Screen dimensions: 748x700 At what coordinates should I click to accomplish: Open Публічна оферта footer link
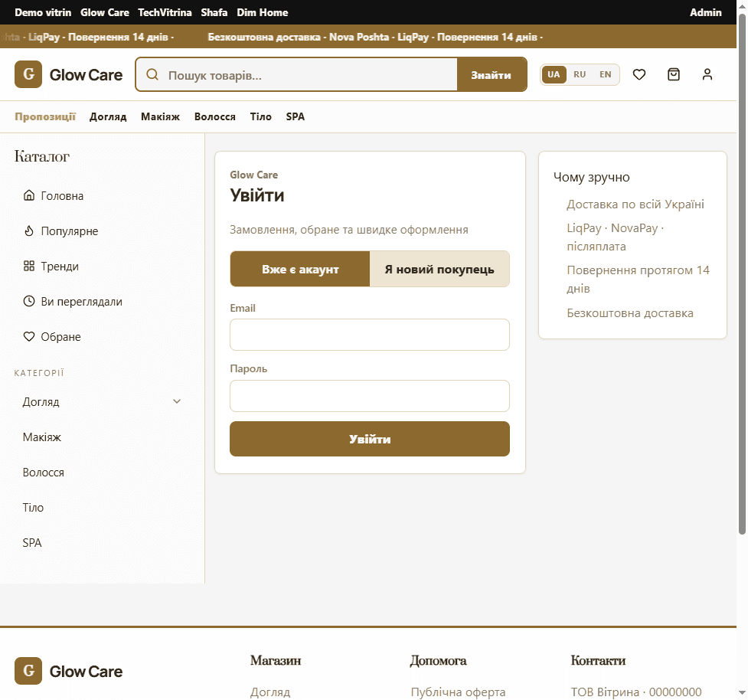pos(458,692)
